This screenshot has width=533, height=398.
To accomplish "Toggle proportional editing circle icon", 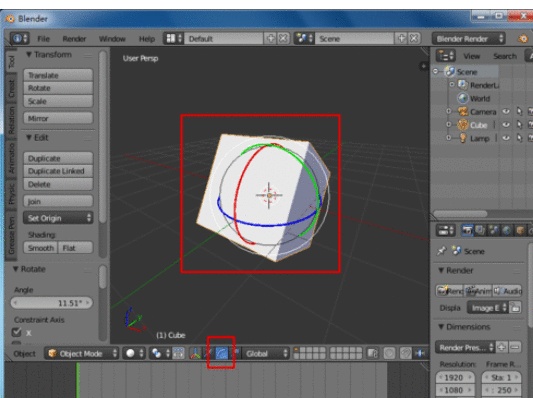I will tap(389, 353).
